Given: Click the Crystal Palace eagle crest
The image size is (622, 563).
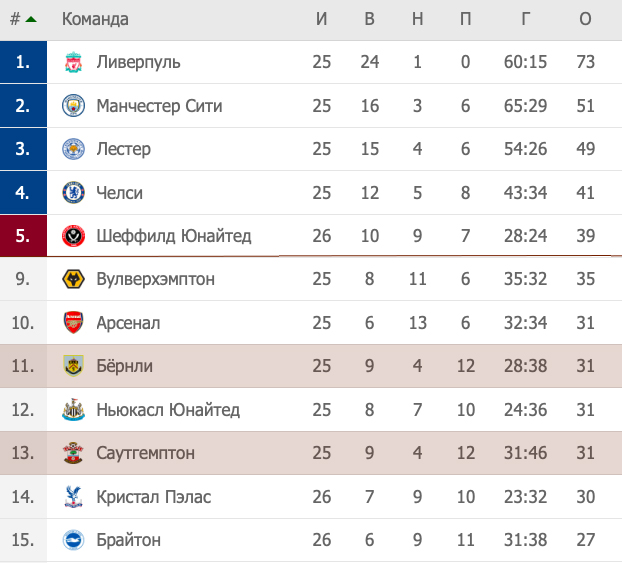Looking at the screenshot, I should 73,496.
